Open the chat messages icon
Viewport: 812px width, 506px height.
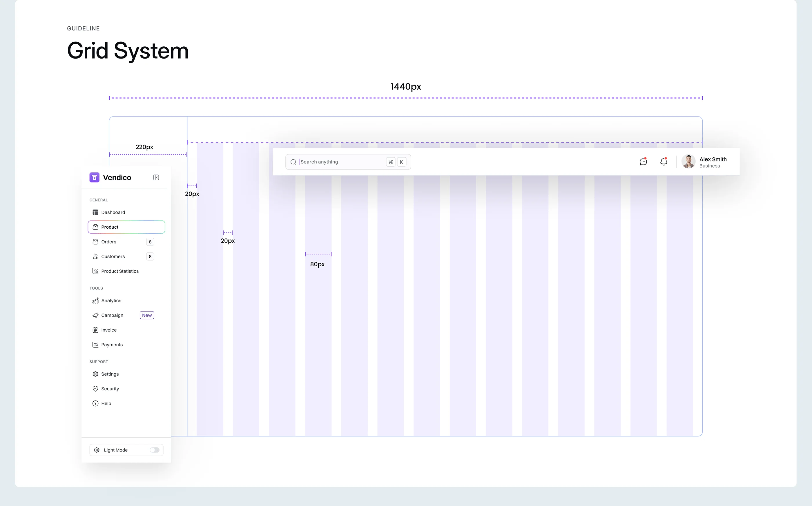pos(643,162)
